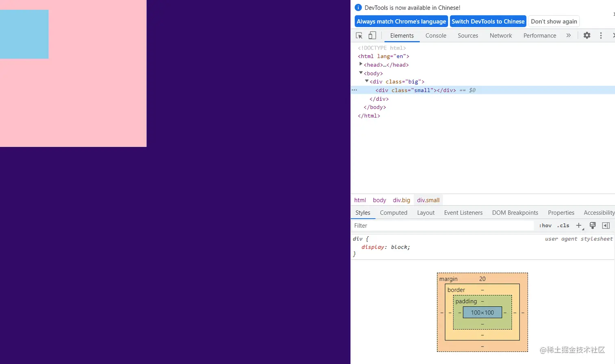Open DevTools settings gear

[587, 35]
